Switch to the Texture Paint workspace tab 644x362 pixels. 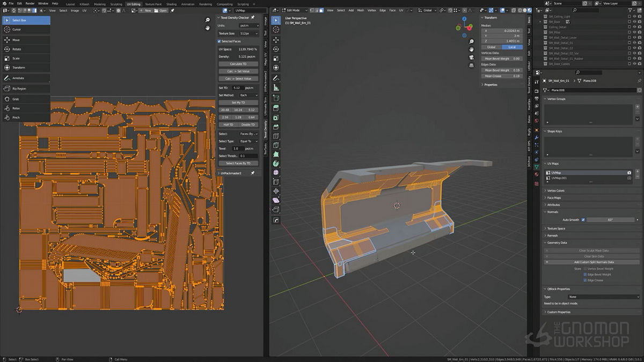pos(153,4)
